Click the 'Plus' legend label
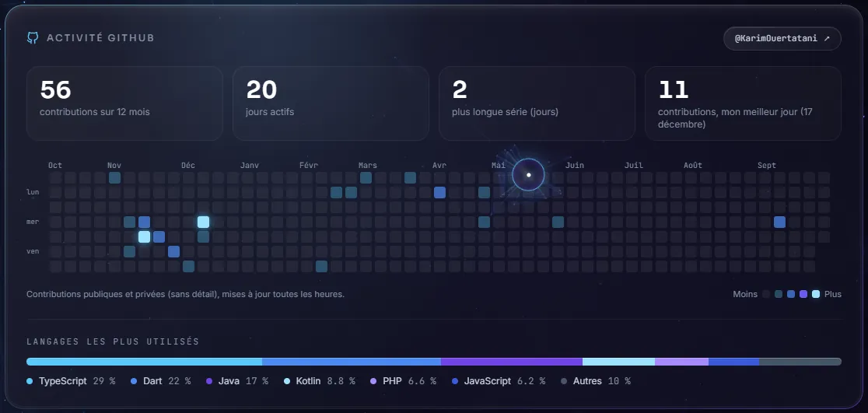 pos(832,294)
